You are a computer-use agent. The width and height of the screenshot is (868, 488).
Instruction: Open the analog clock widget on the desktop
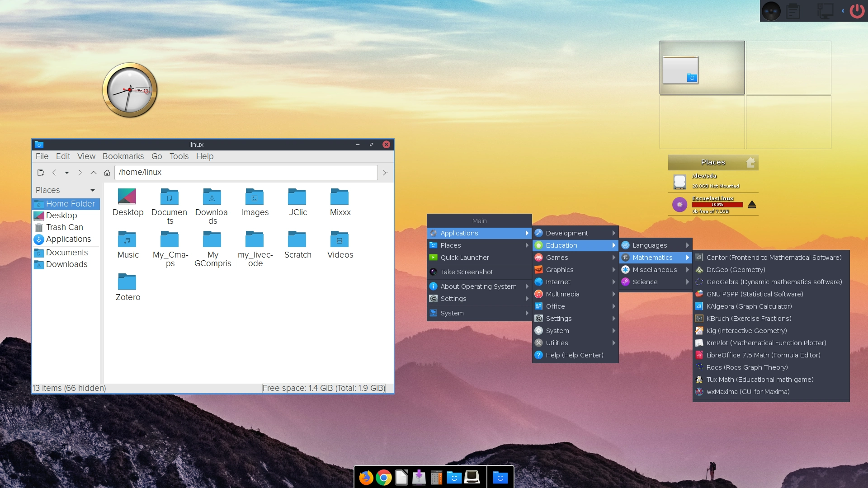[129, 90]
